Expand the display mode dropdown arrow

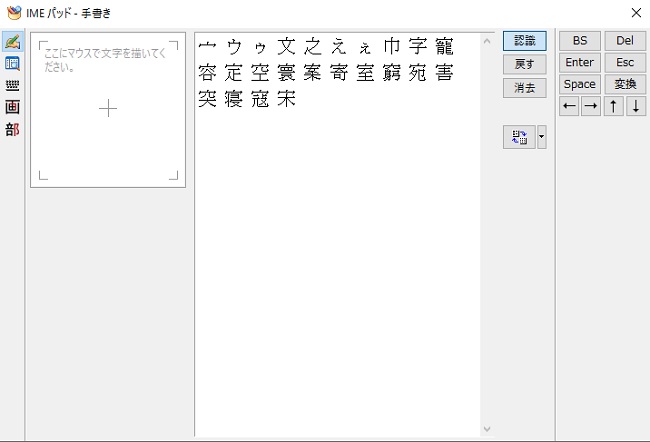(x=542, y=138)
